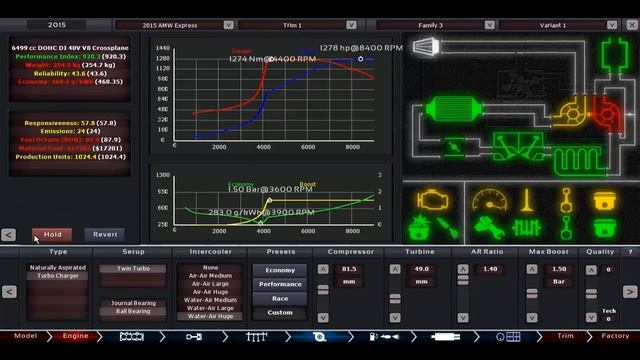The image size is (640, 360).
Task: Increase turbine size with up arrow
Action: 395,269
